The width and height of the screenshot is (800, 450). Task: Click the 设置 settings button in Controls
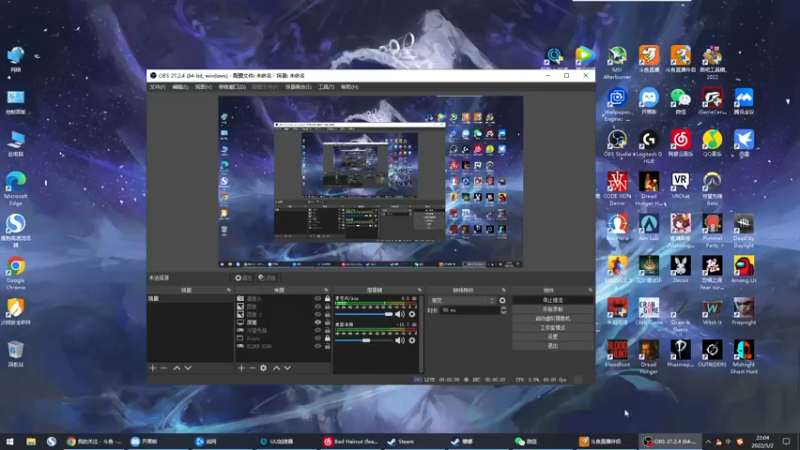[553, 337]
